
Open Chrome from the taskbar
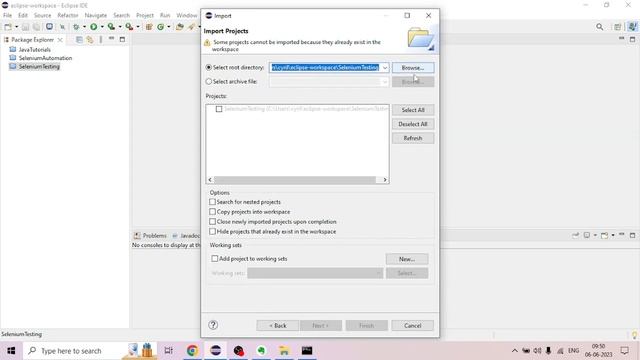192,351
